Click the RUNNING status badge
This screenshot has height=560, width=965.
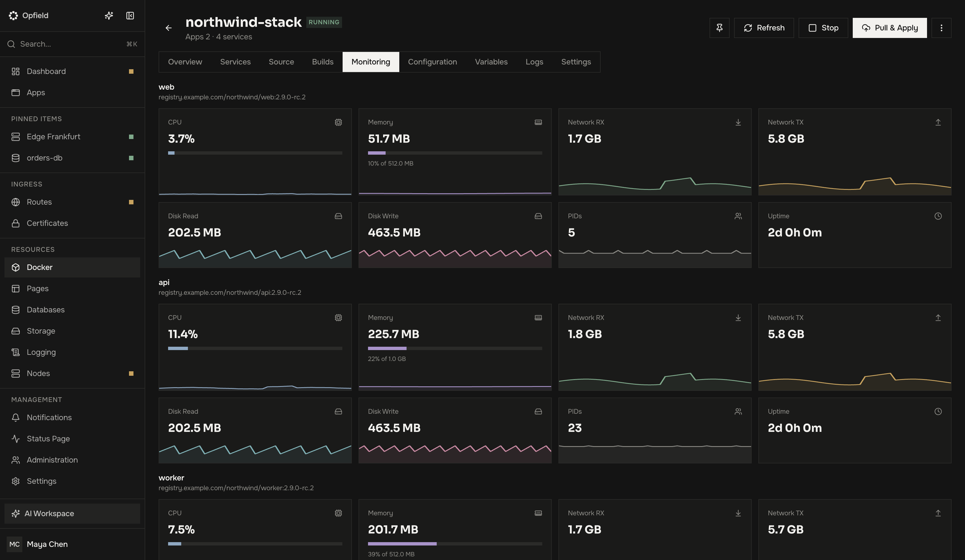324,22
